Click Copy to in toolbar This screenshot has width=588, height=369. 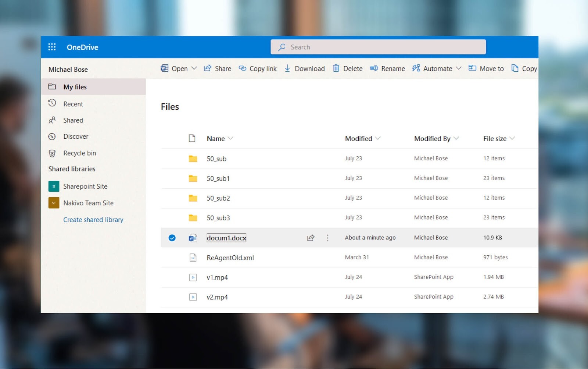point(524,68)
